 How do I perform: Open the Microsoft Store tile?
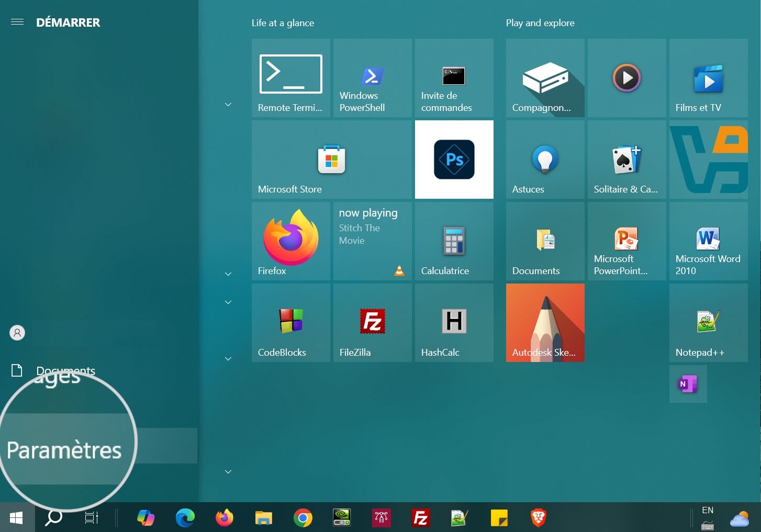pos(332,160)
